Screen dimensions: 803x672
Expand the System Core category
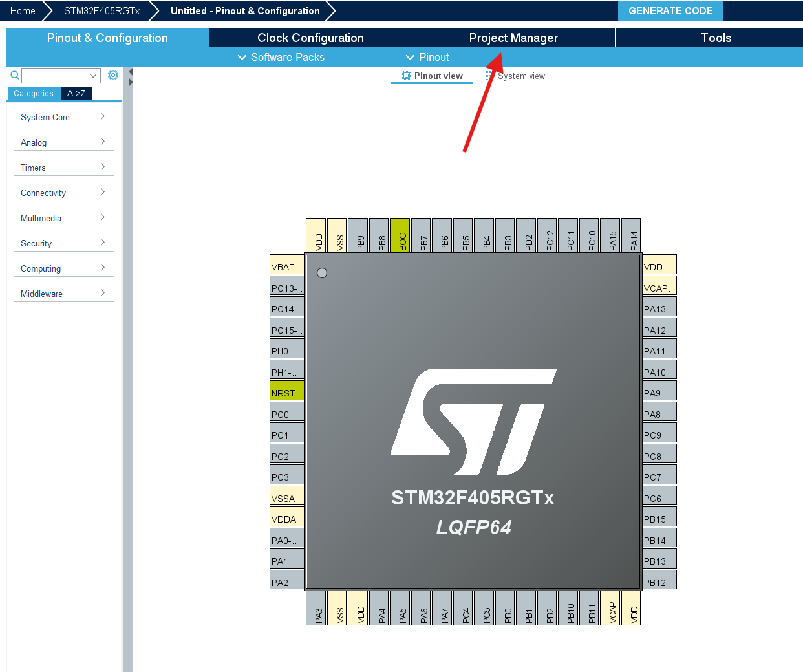click(x=63, y=117)
